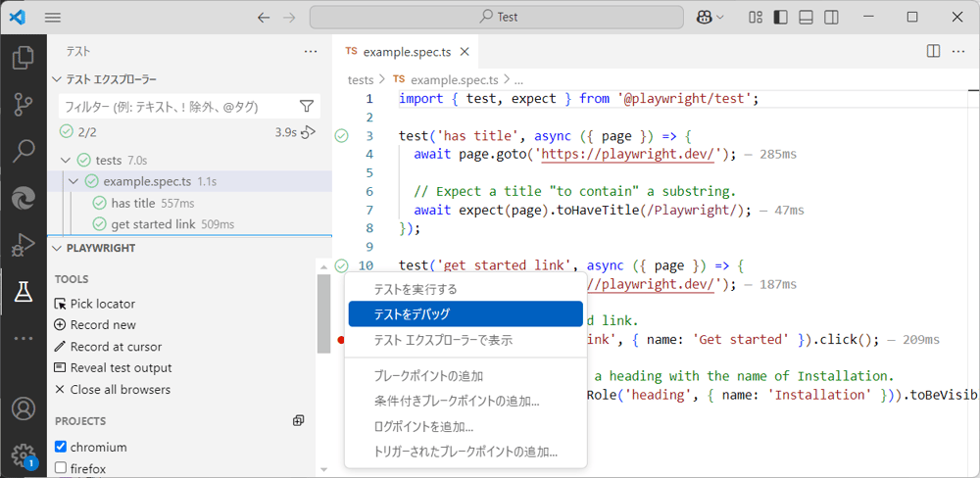
Task: Select the Testing flask icon
Action: coord(24,291)
